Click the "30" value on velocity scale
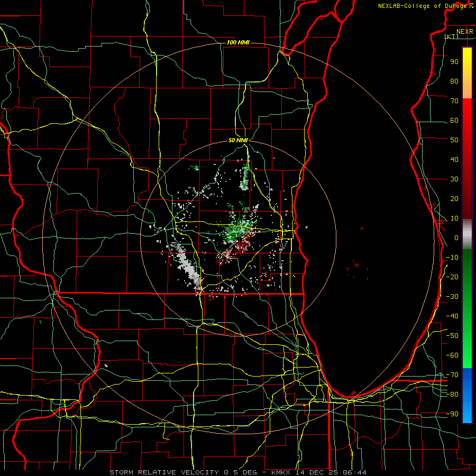The width and height of the screenshot is (476, 476). click(454, 179)
